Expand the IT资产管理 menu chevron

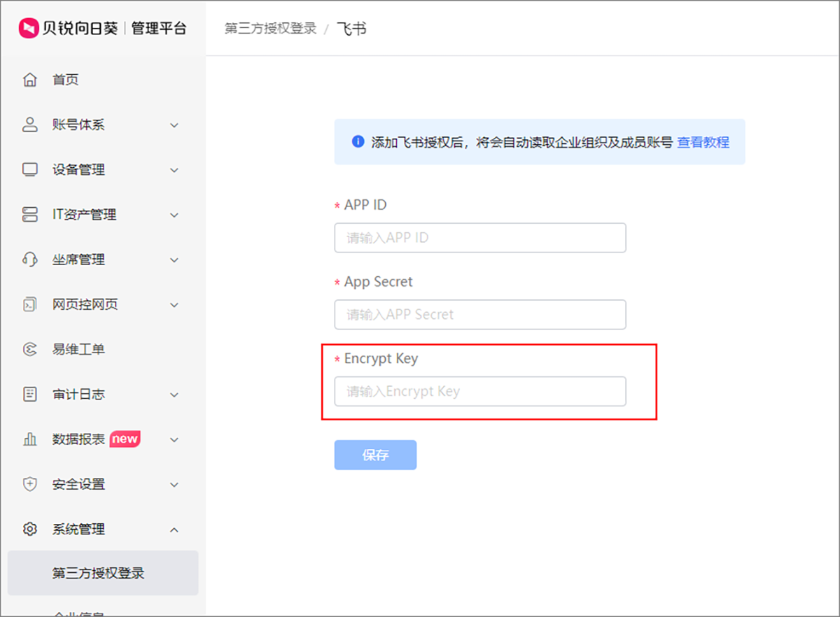(x=174, y=215)
